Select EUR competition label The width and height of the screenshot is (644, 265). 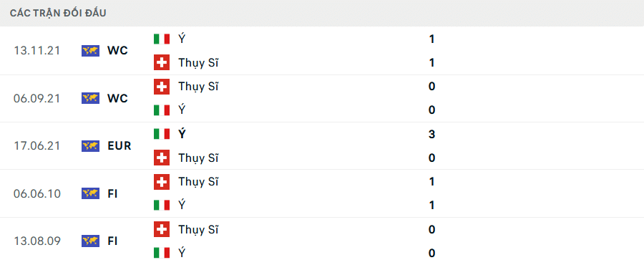pyautogui.click(x=119, y=146)
